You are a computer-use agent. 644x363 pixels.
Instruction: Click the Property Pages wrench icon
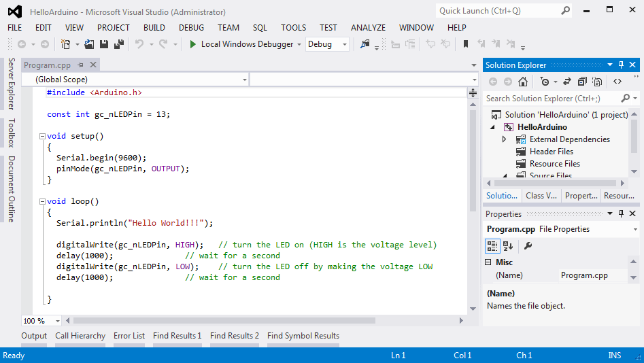pyautogui.click(x=528, y=246)
